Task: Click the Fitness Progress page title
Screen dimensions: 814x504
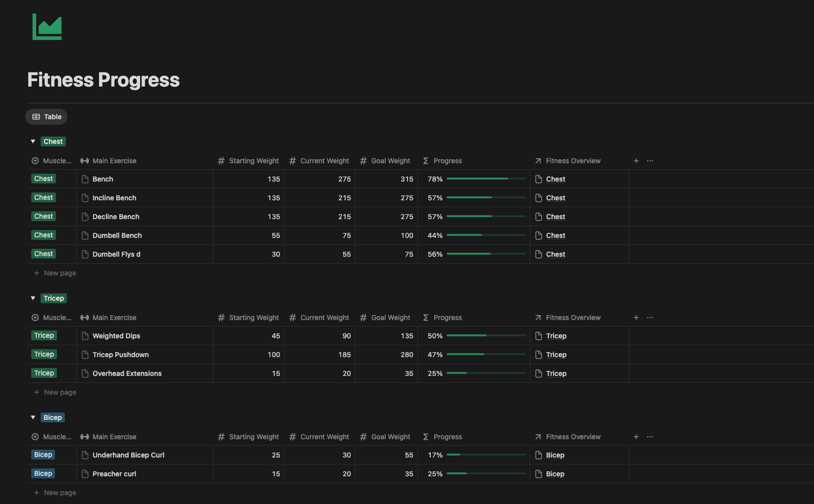Action: point(104,80)
